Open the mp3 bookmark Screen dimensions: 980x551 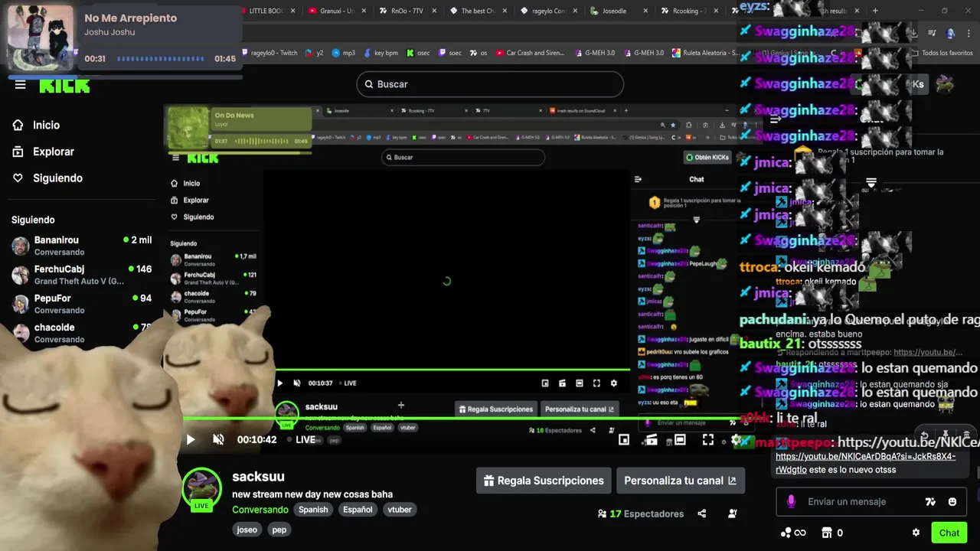342,53
